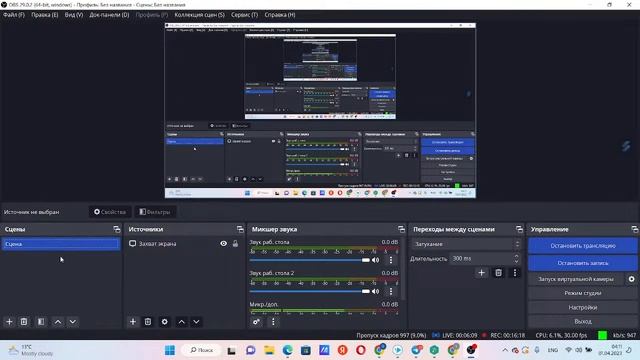
Task: Delete selected source with trash icon
Action: (148, 322)
